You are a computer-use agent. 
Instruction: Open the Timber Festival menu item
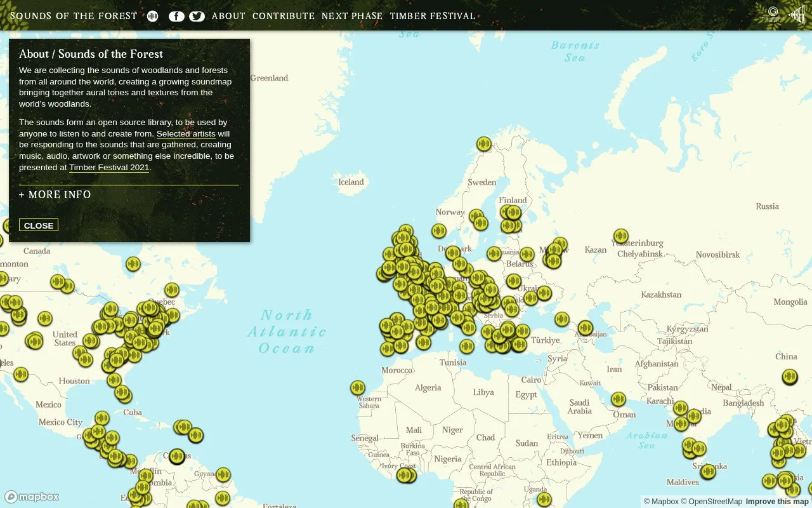click(x=433, y=16)
